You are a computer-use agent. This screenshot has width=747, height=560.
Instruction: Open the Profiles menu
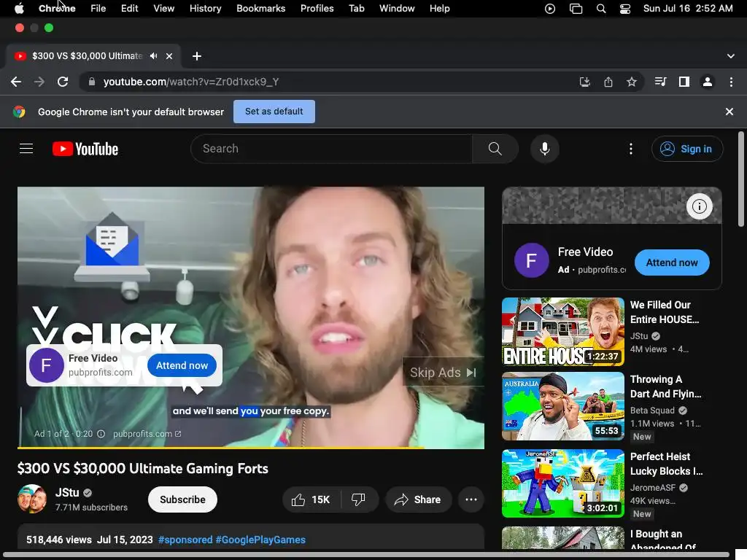(317, 9)
